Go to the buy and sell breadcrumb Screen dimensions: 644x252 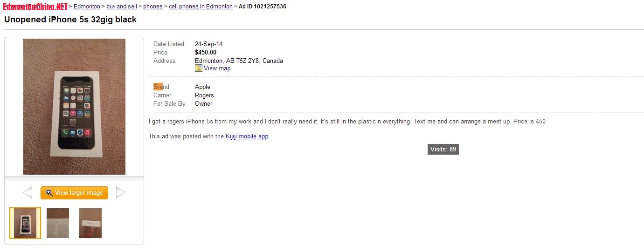(x=122, y=7)
